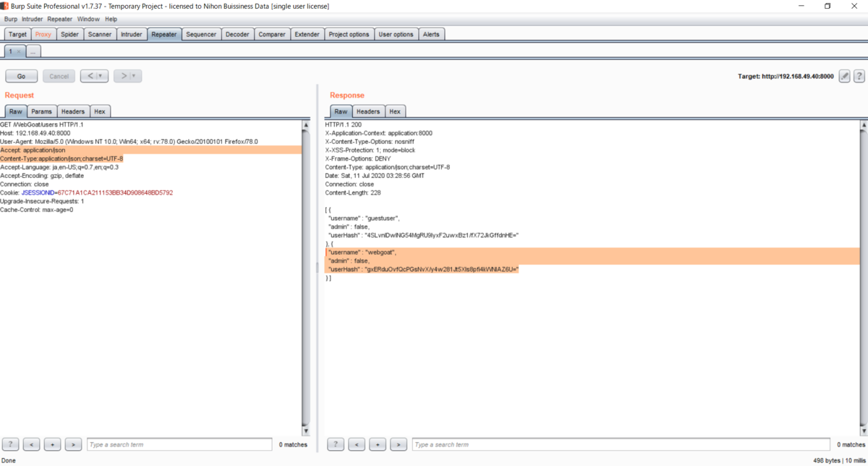Open the Project options tab
This screenshot has height=466, width=868.
349,34
